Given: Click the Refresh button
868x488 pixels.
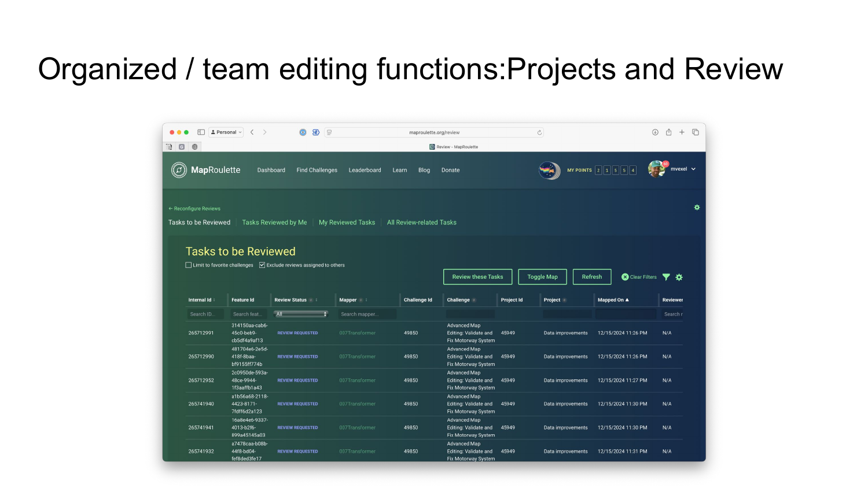Looking at the screenshot, I should pyautogui.click(x=592, y=277).
